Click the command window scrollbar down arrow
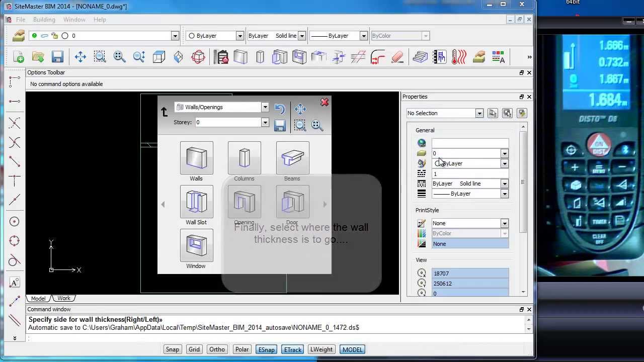Viewport: 644px width, 362px height. 529,329
